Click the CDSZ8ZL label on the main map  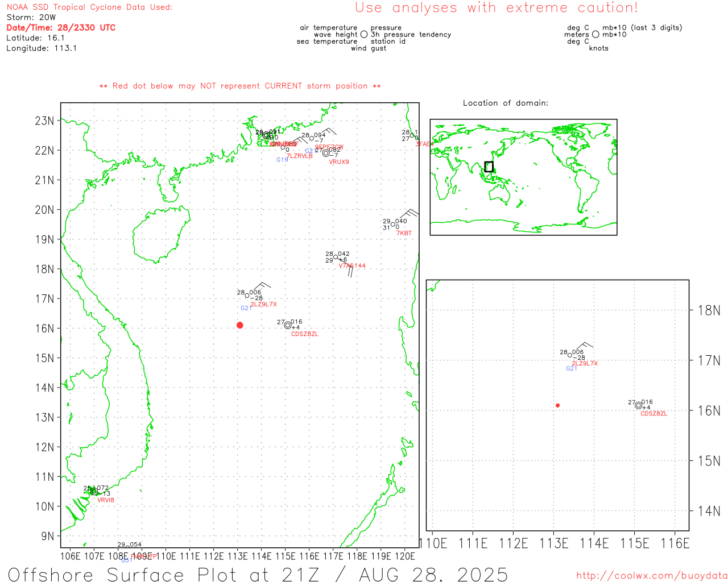tap(305, 334)
